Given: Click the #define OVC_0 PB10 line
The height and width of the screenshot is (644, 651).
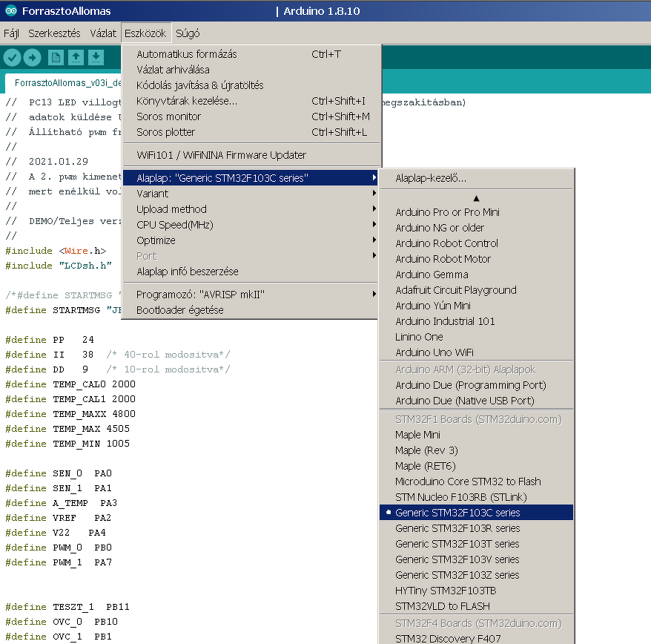Looking at the screenshot, I should [62, 622].
